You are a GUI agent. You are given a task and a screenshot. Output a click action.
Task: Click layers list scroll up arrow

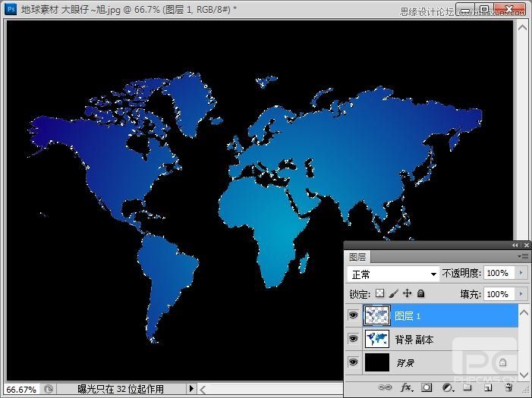(x=524, y=312)
